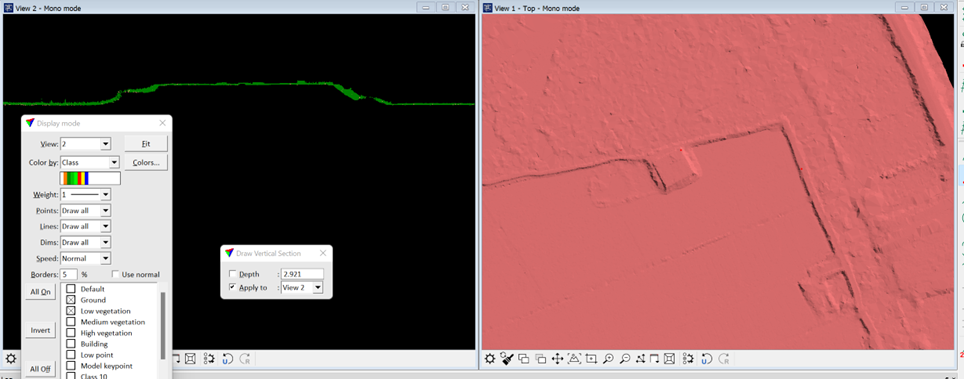Toggle the Use normal checkbox
Image resolution: width=964 pixels, height=379 pixels.
116,274
